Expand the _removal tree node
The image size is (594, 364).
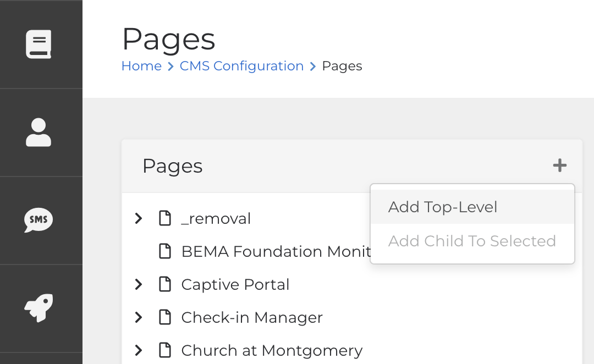(x=139, y=218)
